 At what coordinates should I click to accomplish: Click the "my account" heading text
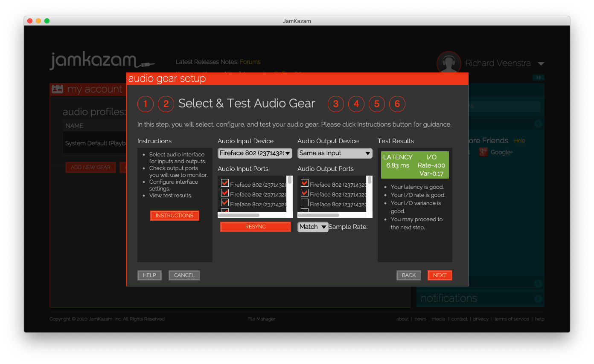tap(95, 89)
